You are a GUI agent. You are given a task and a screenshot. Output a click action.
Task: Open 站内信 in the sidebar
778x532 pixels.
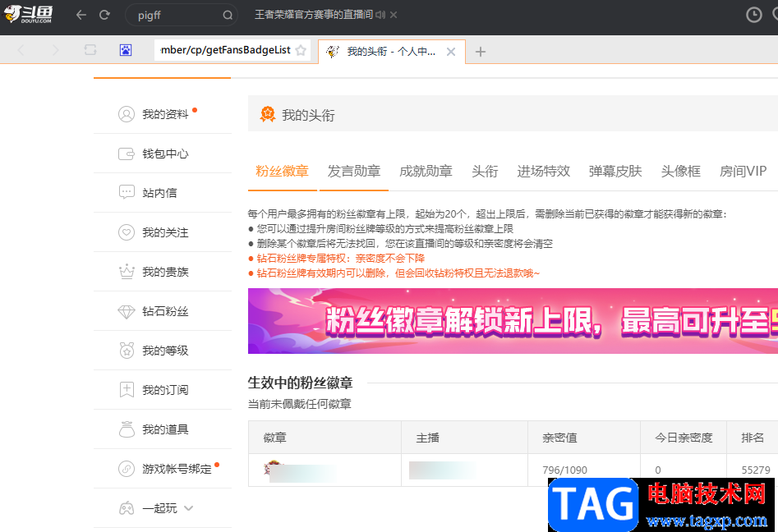(x=159, y=193)
